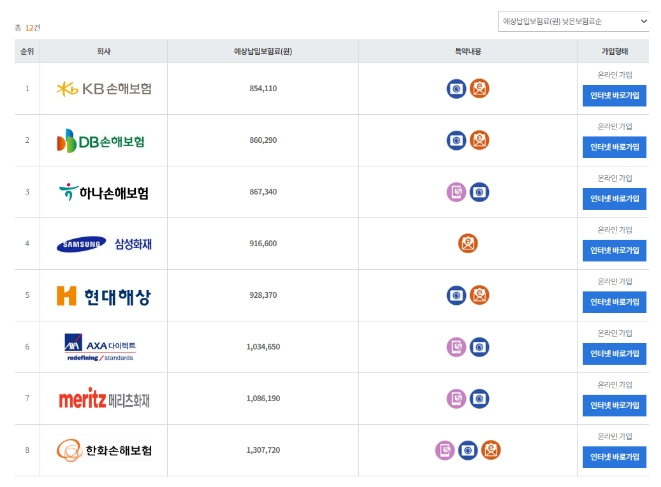Click the premium value 1,086,190
The width and height of the screenshot is (661, 487).
(x=263, y=398)
